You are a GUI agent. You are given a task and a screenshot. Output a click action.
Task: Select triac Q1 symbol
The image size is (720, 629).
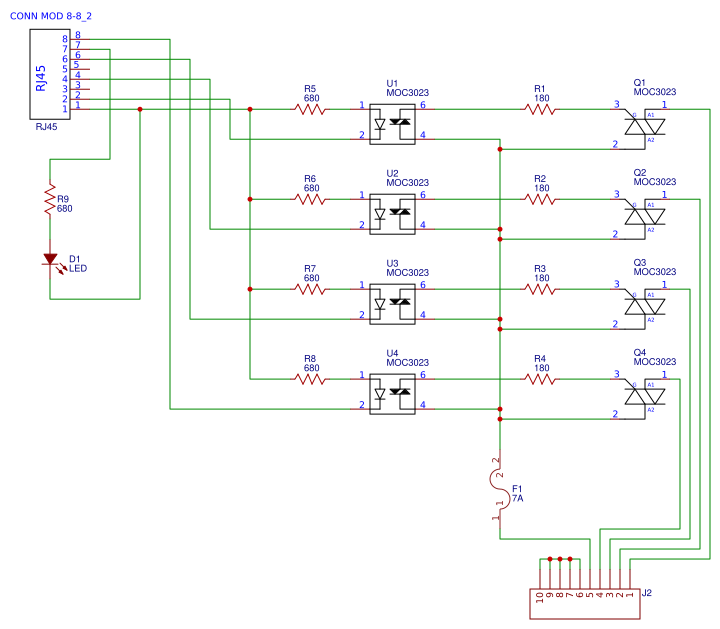coord(645,127)
